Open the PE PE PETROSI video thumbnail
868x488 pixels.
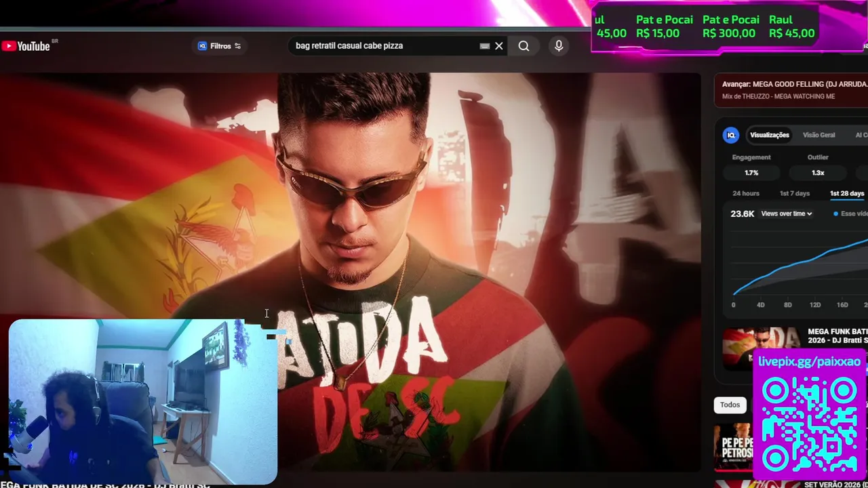(734, 446)
